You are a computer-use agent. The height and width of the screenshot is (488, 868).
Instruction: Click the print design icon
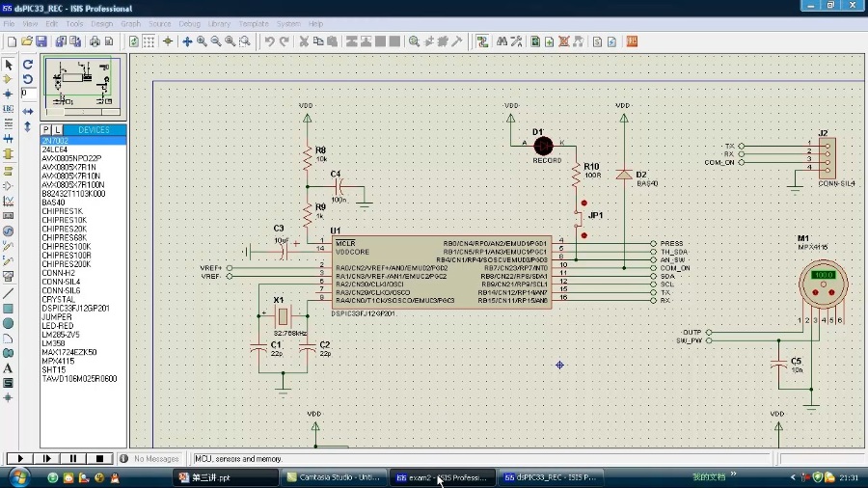coord(95,41)
